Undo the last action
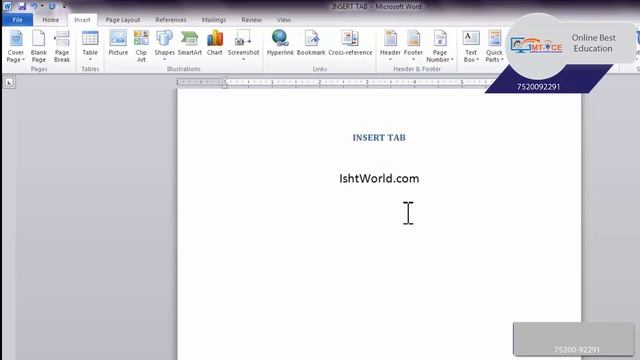Image resolution: width=640 pixels, height=360 pixels. [34, 6]
